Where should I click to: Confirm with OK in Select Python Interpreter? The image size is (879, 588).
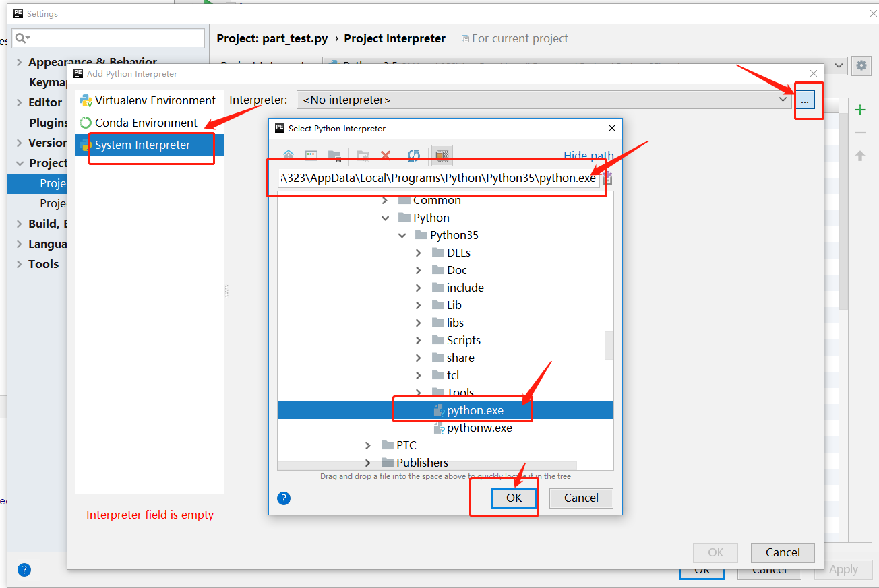coord(514,498)
